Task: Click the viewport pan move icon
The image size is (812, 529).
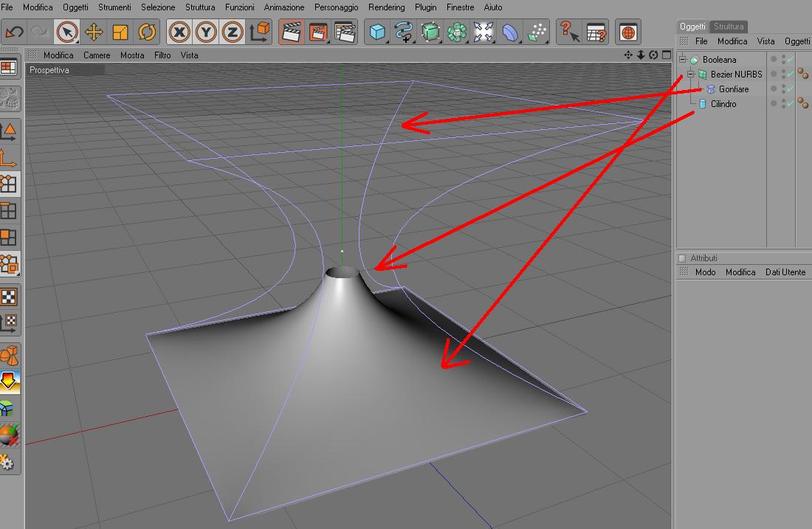Action: coord(628,55)
